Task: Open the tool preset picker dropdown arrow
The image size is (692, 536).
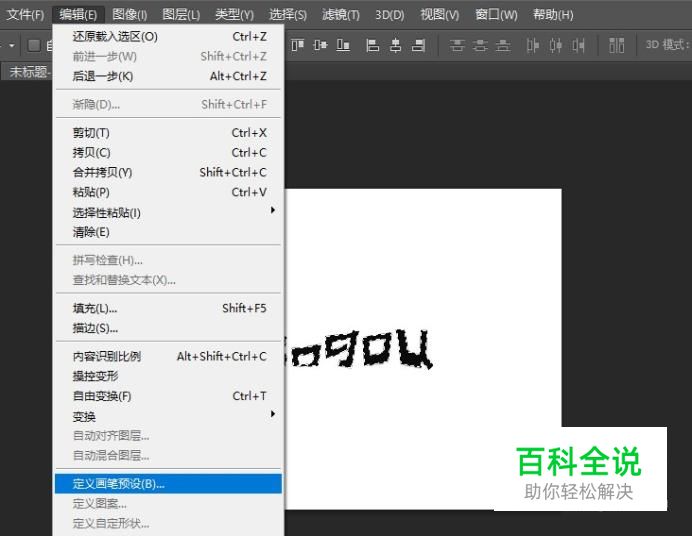Action: tap(12, 45)
